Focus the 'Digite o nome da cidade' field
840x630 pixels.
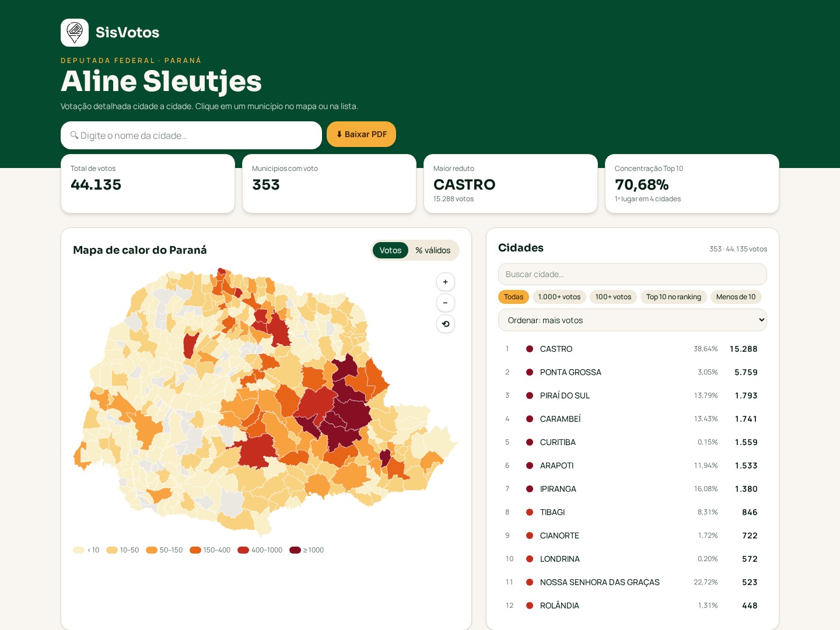point(191,135)
